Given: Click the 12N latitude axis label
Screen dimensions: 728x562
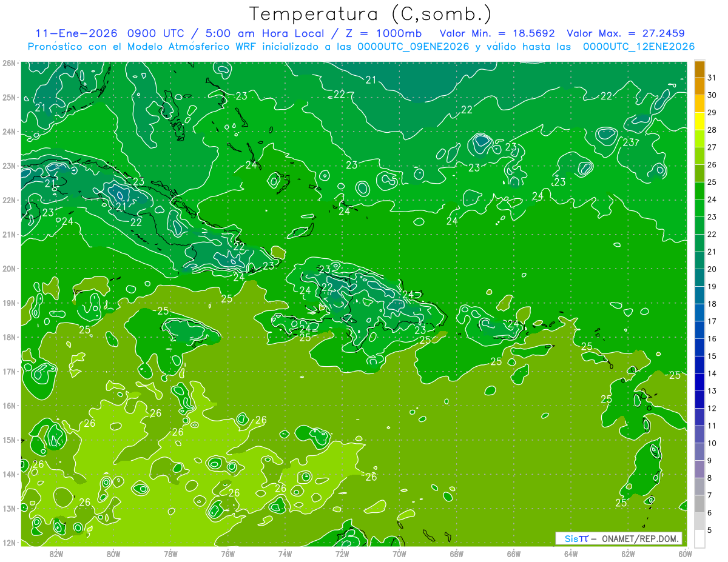Looking at the screenshot, I should pos(8,543).
